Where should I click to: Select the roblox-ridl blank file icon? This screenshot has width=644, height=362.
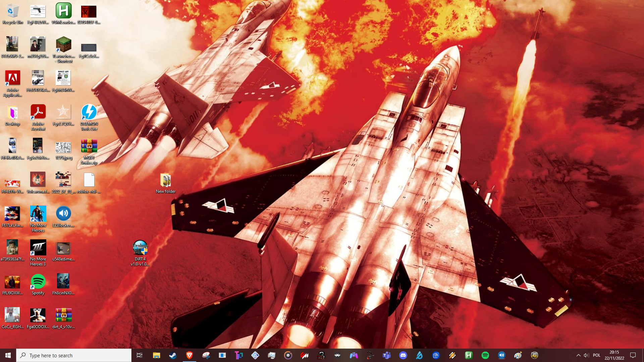coord(89,183)
